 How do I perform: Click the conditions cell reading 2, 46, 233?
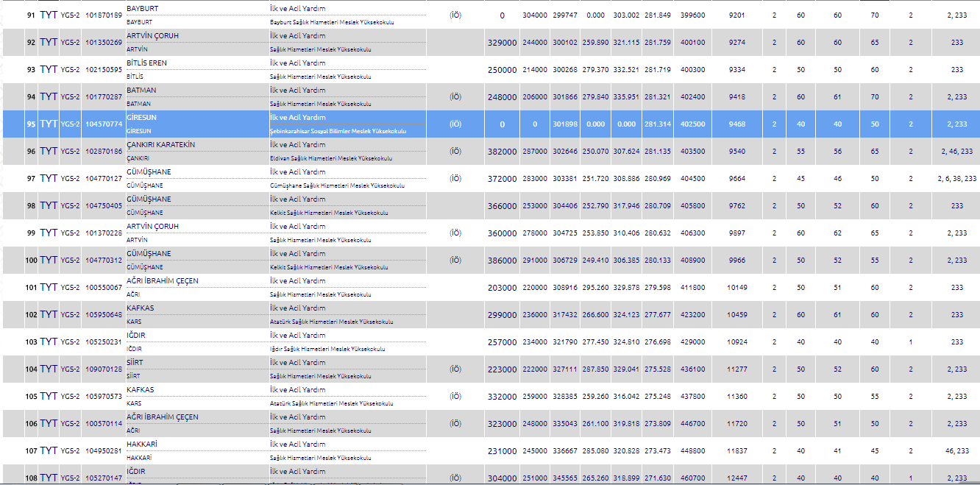click(x=956, y=151)
